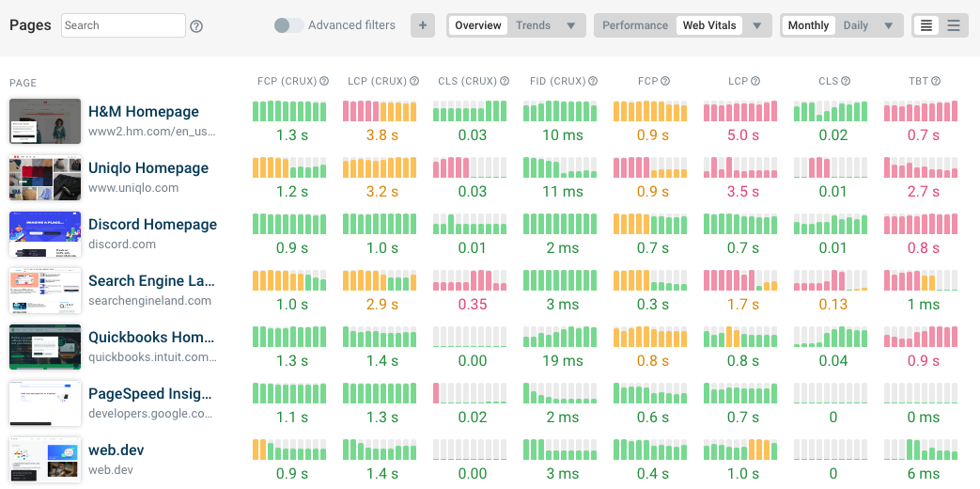
Task: Click Quickbooks FID (CRUX) bar chart
Action: pyautogui.click(x=560, y=336)
